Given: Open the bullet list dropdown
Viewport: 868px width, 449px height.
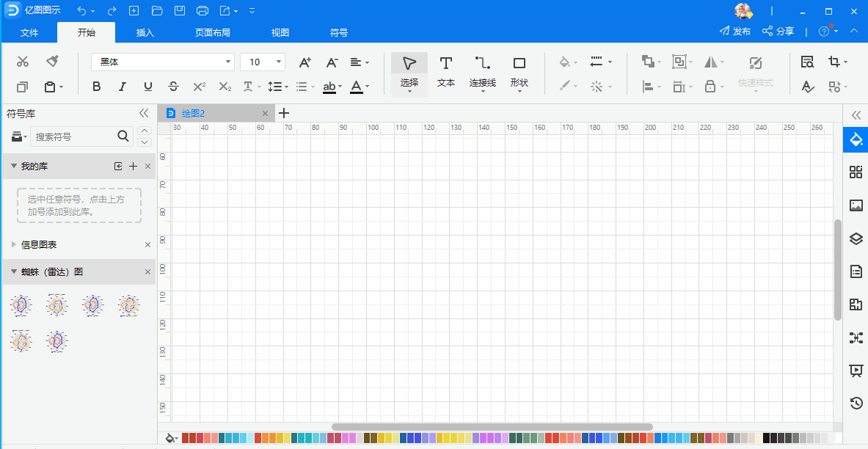Looking at the screenshot, I should coord(305,87).
